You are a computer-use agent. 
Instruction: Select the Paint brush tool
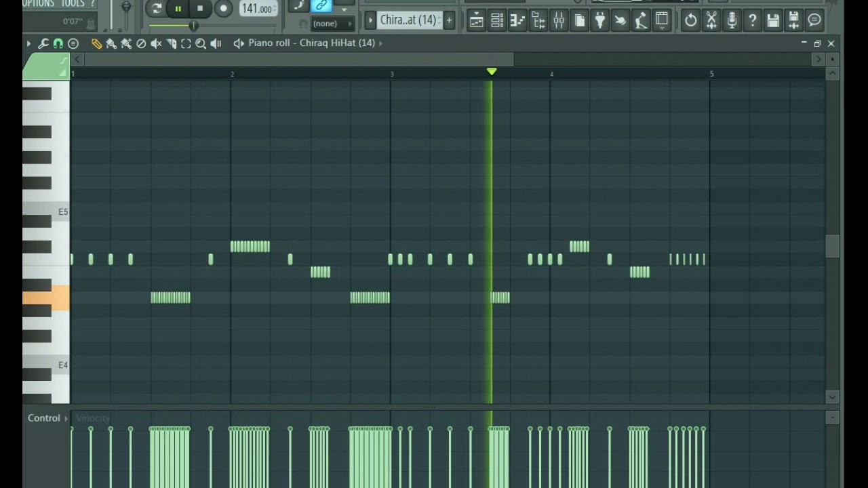point(111,43)
